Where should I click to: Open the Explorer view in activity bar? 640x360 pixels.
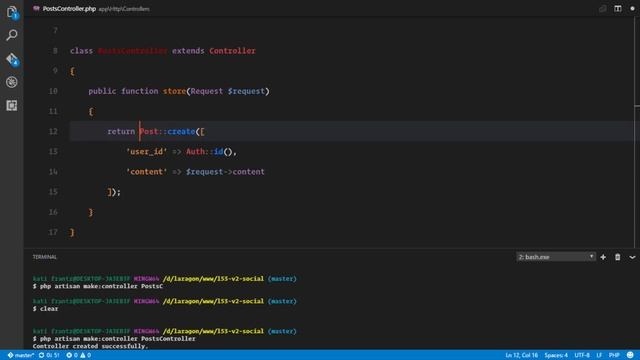click(12, 12)
